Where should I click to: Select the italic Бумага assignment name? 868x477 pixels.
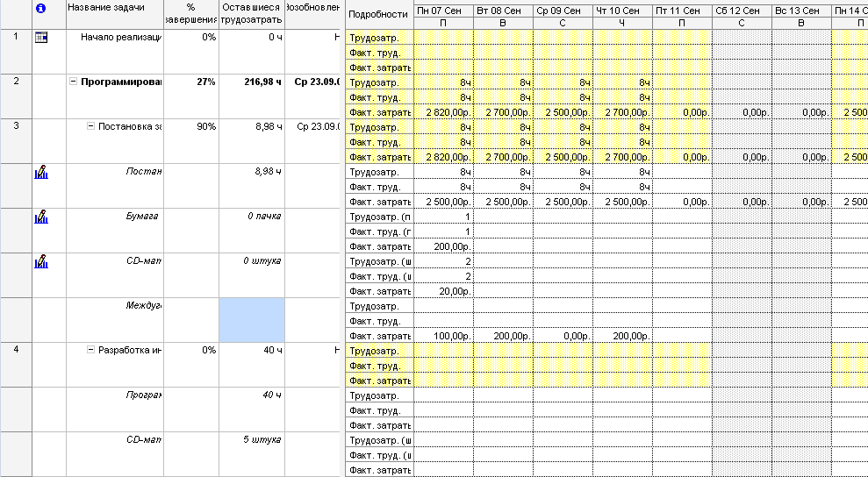(142, 217)
